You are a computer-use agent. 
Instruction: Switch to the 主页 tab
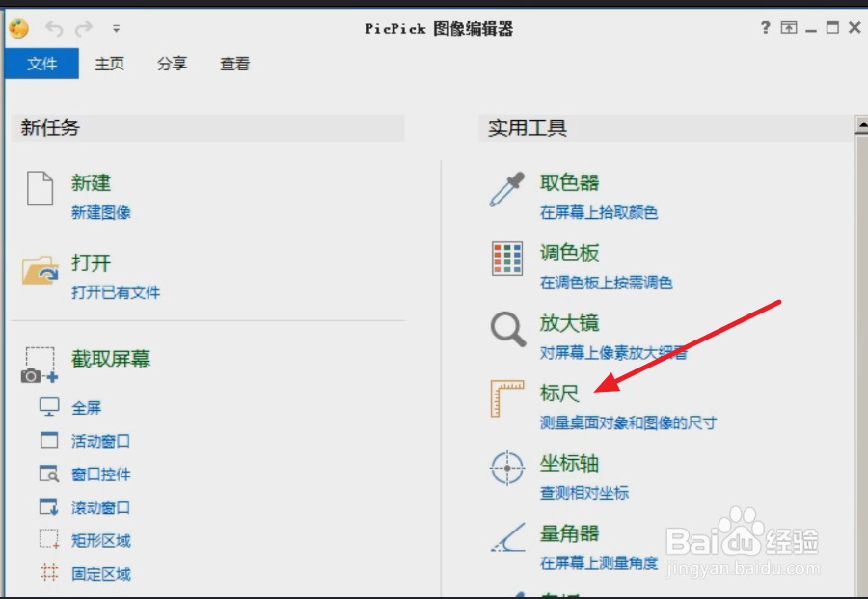110,64
